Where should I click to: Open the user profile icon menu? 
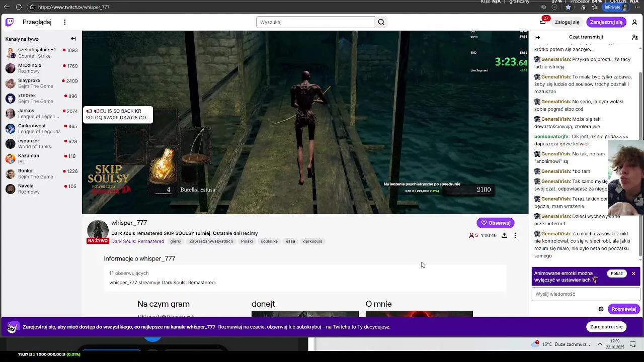click(x=634, y=22)
